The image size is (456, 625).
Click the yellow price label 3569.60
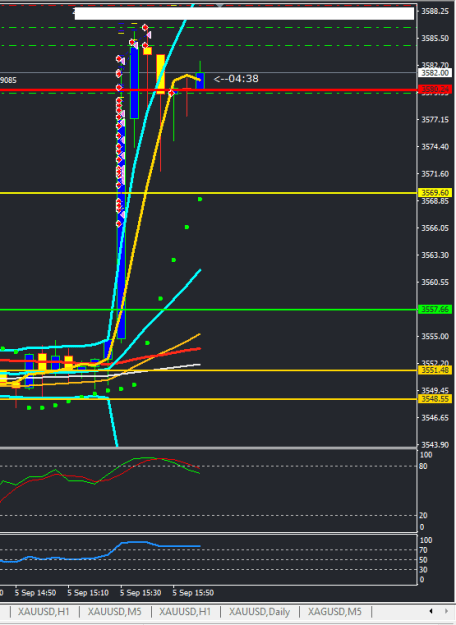[x=434, y=193]
